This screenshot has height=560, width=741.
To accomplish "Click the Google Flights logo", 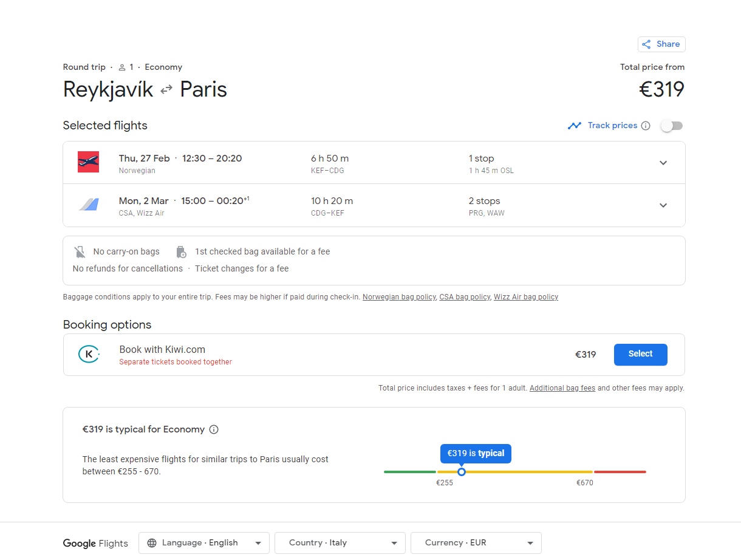I will 95,544.
